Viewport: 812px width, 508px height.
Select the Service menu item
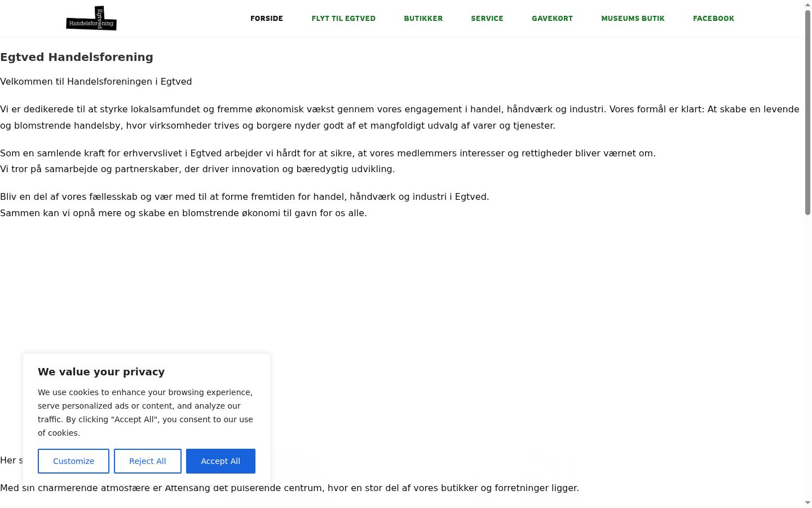pyautogui.click(x=487, y=19)
